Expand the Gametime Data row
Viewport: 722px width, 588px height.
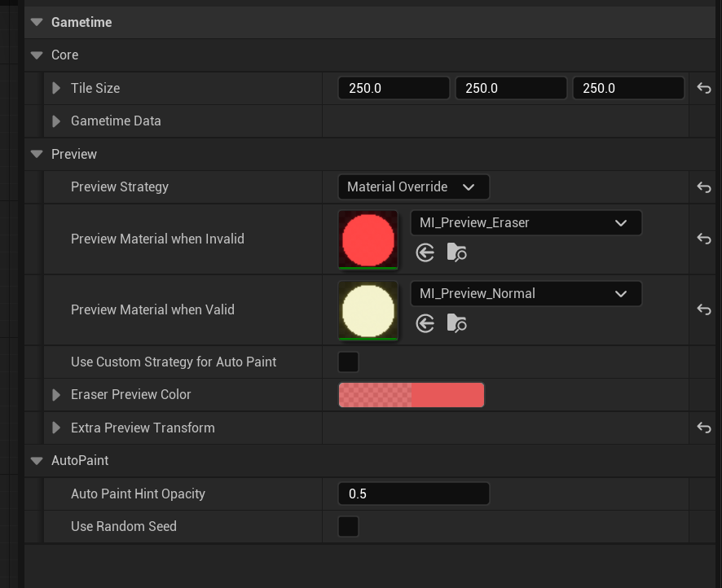coord(56,121)
